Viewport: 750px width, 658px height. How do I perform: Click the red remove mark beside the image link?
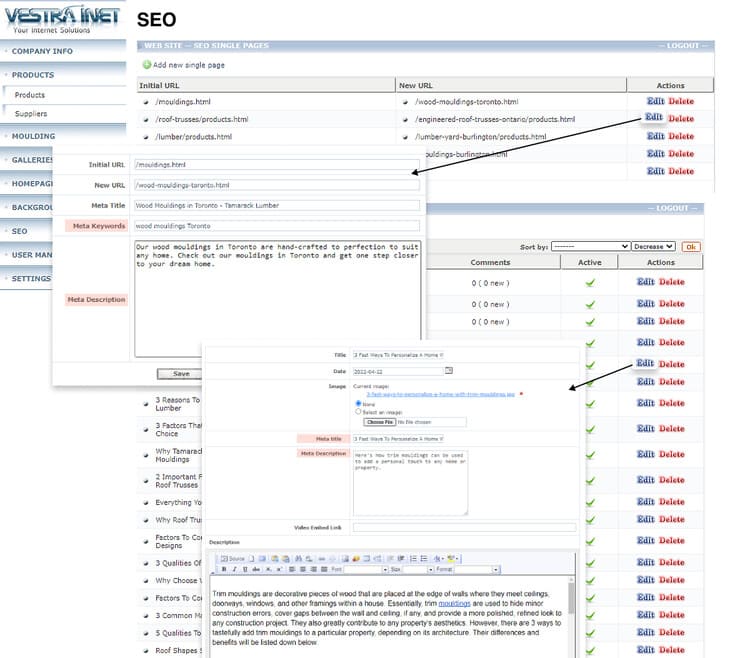tap(521, 394)
